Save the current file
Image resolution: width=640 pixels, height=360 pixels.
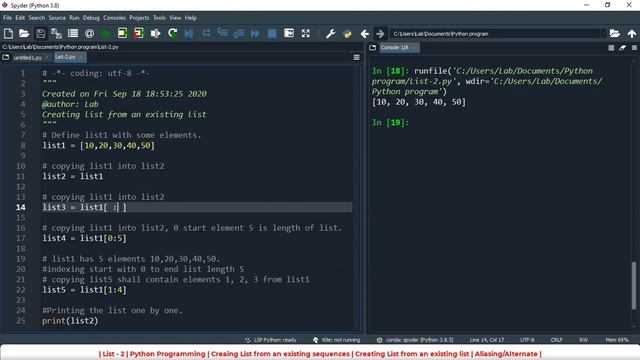click(40, 33)
